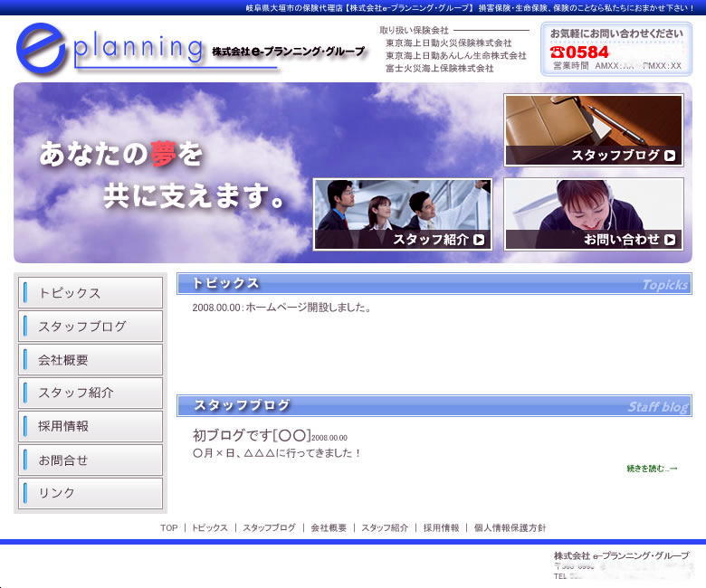Follow the 続きを読む link

point(652,469)
